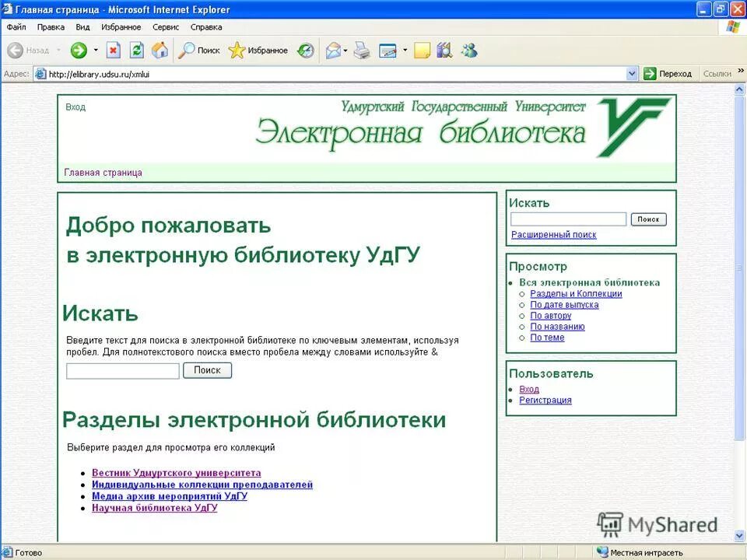Launch Windows Messenger from the toolbar icon
Image resolution: width=747 pixels, height=560 pixels.
pos(468,50)
